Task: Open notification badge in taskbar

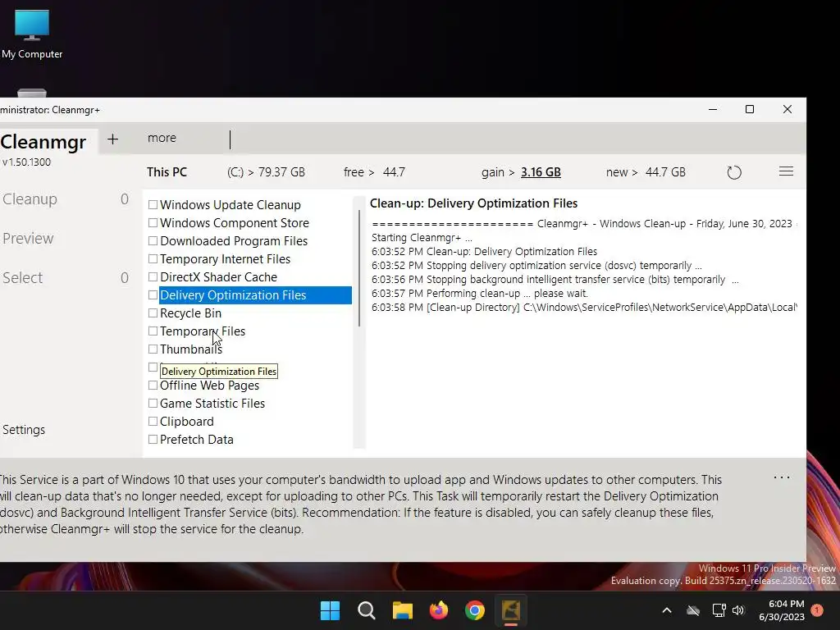Action: pos(817,609)
